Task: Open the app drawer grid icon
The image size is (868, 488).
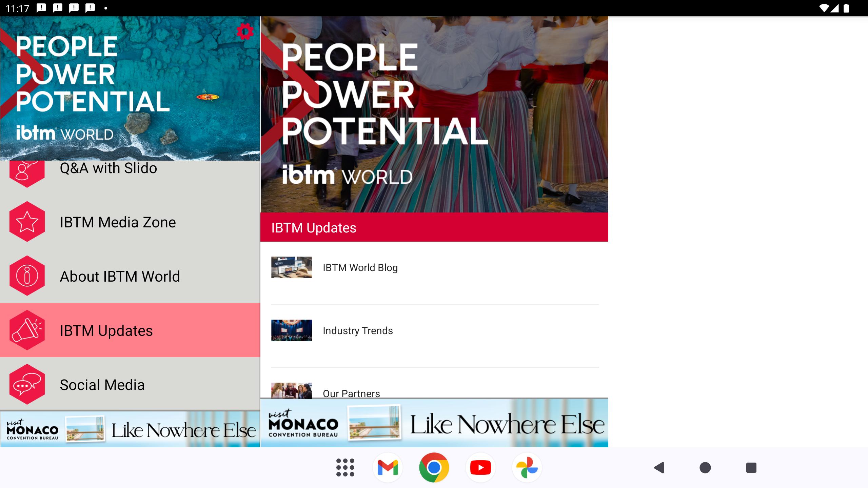Action: tap(345, 468)
